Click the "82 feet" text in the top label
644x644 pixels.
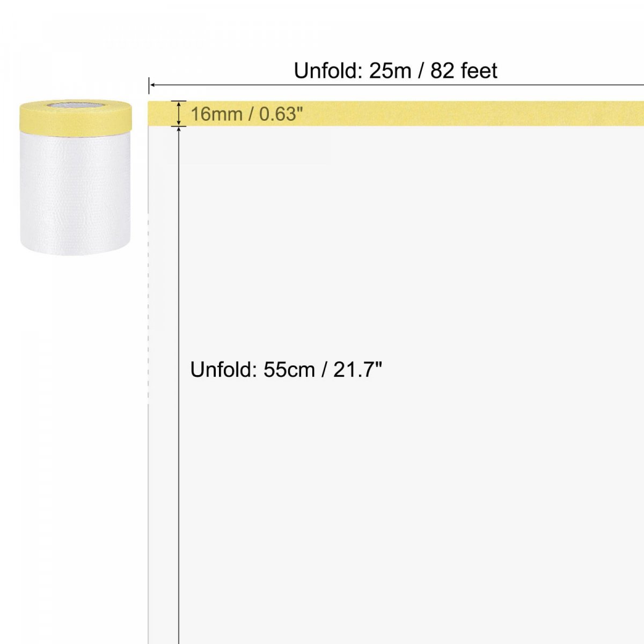click(x=464, y=71)
